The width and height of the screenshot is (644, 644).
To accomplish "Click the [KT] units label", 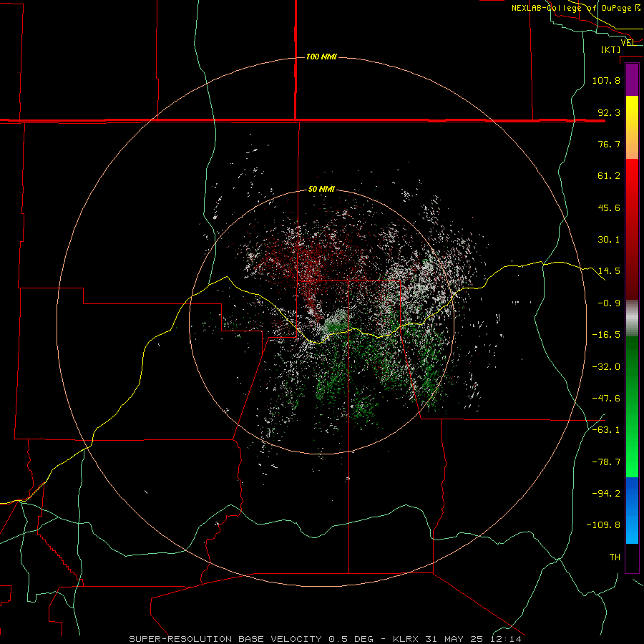I will coord(611,49).
